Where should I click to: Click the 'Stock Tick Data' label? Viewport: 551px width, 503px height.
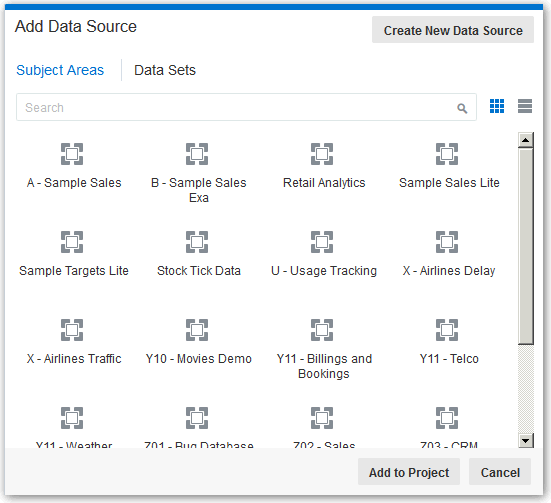tap(199, 271)
